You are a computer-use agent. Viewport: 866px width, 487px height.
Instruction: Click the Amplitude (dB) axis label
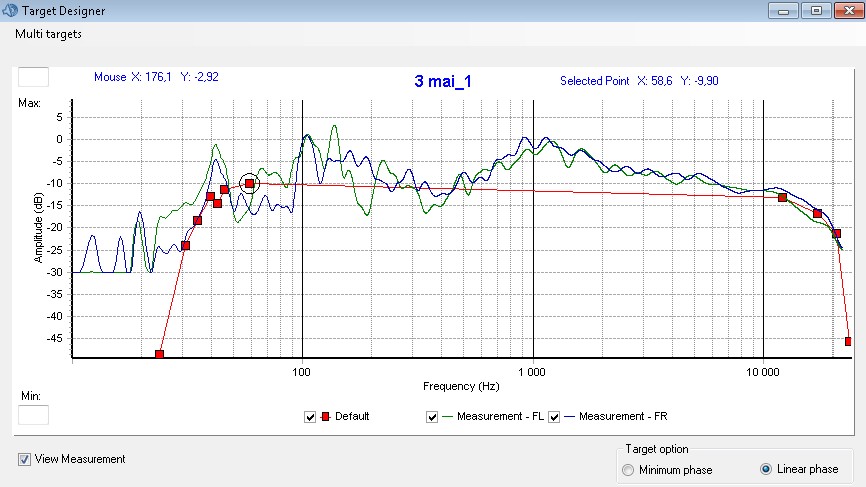click(x=38, y=227)
